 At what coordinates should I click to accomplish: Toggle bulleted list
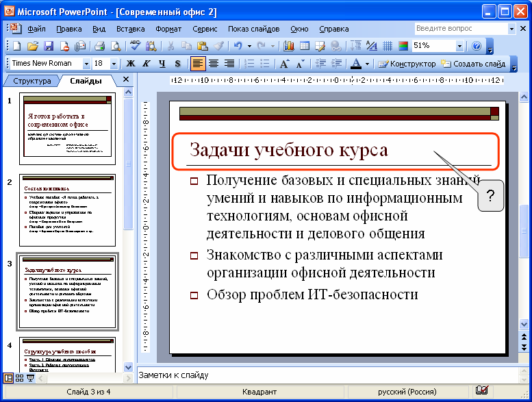pos(265,64)
